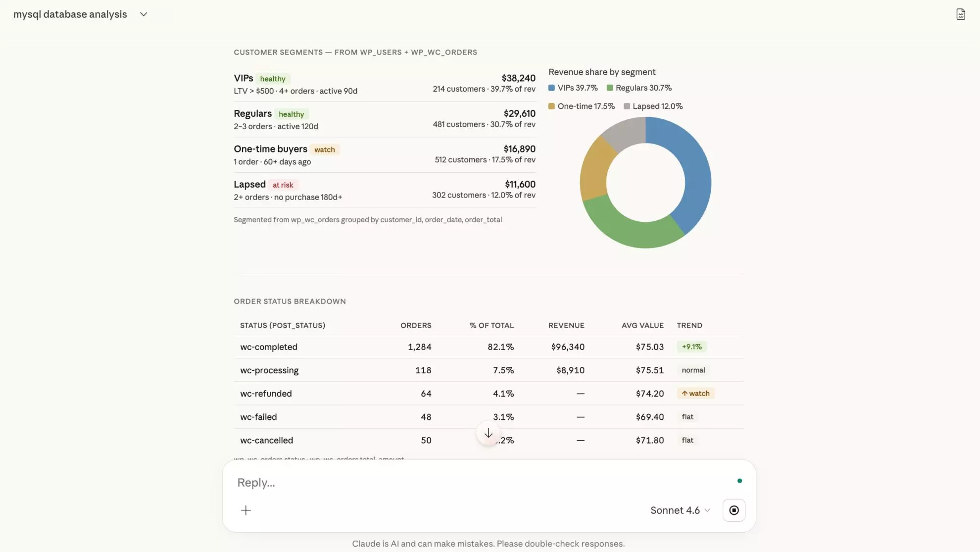
Task: Click the STATUS (POST_STATUS) column header
Action: click(x=283, y=326)
